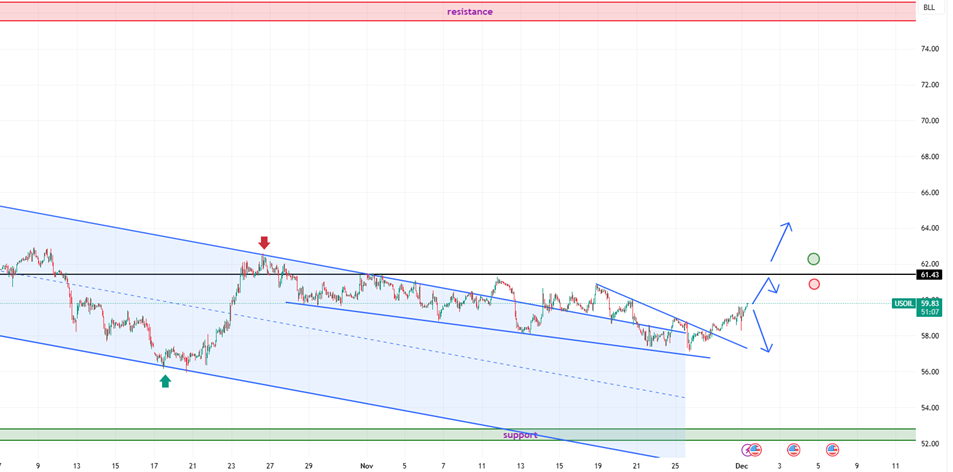Select the green circle above the 61.43 line
Viewport: 953px width, 472px height.
(x=814, y=260)
